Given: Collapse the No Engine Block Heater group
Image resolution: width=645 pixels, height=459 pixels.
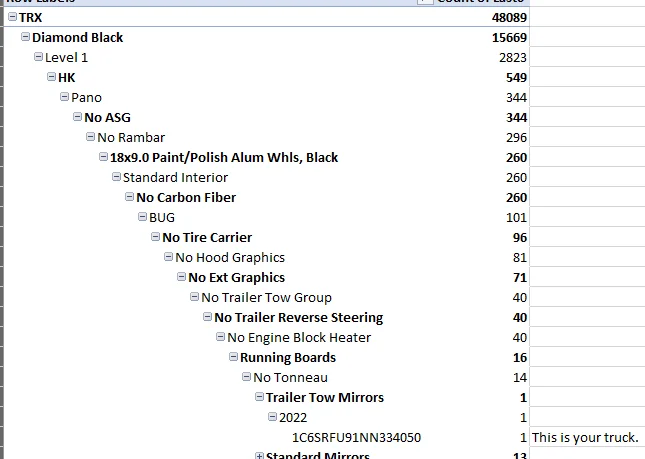Looking at the screenshot, I should [x=220, y=337].
